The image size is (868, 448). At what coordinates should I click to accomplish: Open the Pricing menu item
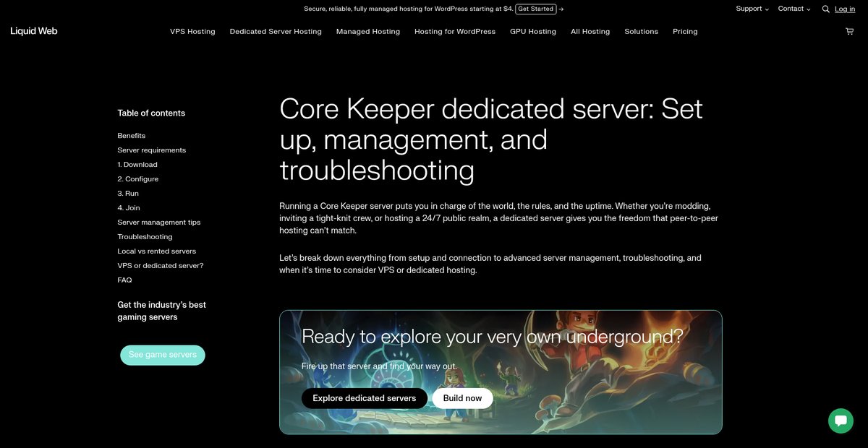[685, 32]
